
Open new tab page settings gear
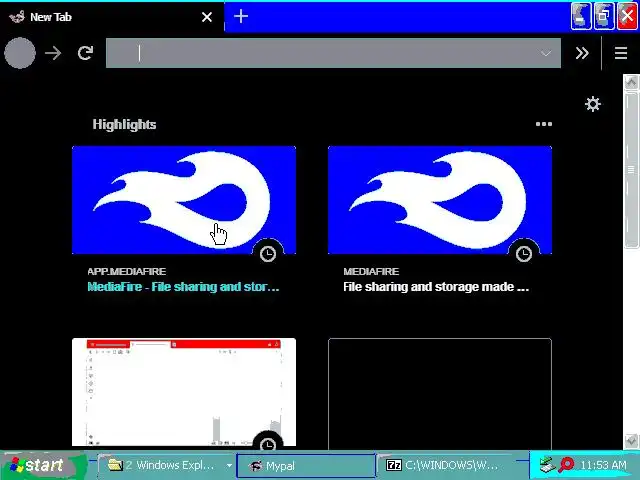pos(593,104)
